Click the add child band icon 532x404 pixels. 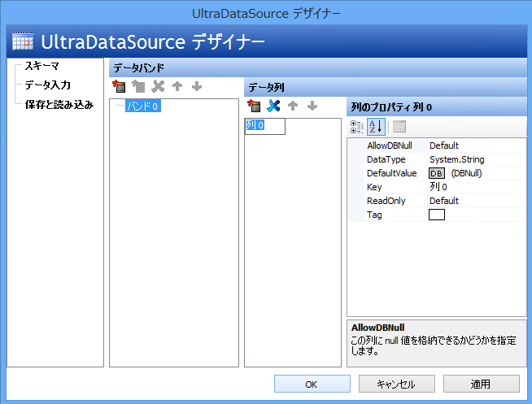tap(138, 86)
